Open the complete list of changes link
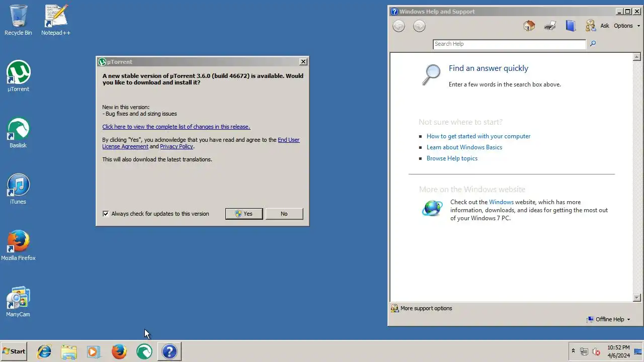Image resolution: width=644 pixels, height=362 pixels. 176,127
